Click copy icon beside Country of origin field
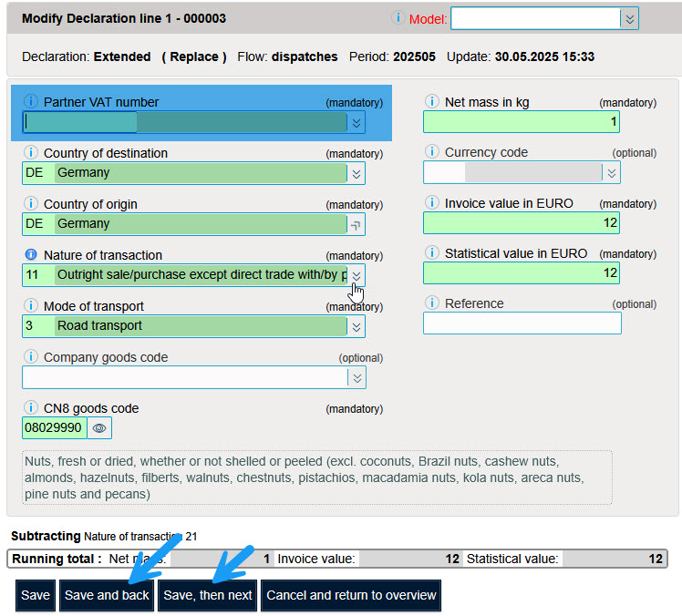 click(356, 225)
